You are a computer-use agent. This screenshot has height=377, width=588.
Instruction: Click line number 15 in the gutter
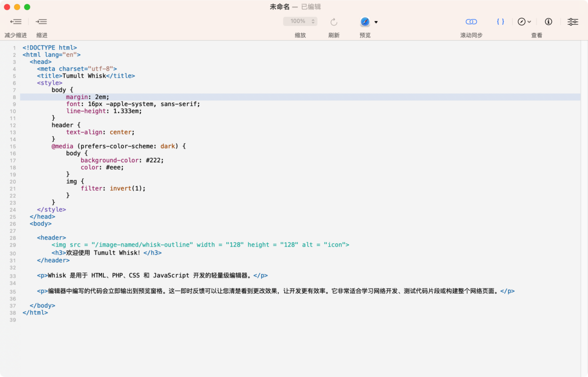pyautogui.click(x=13, y=147)
